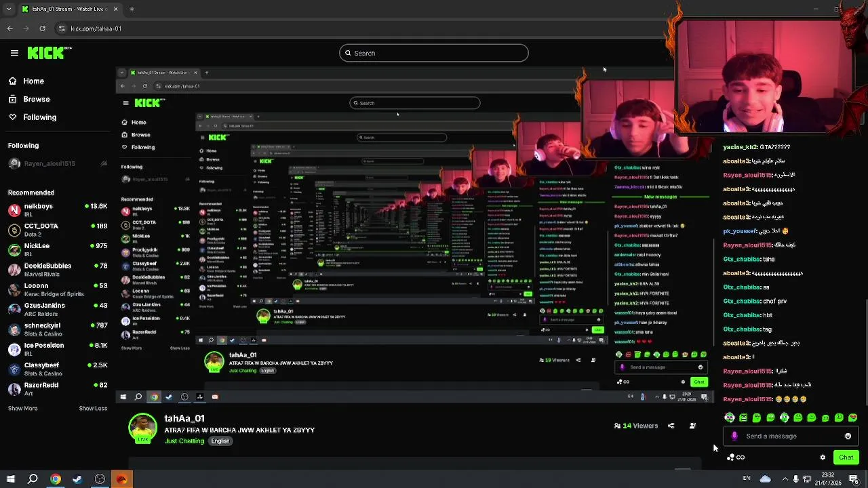Image resolution: width=868 pixels, height=488 pixels.
Task: Open recommended channel NickLee
Action: click(x=57, y=249)
